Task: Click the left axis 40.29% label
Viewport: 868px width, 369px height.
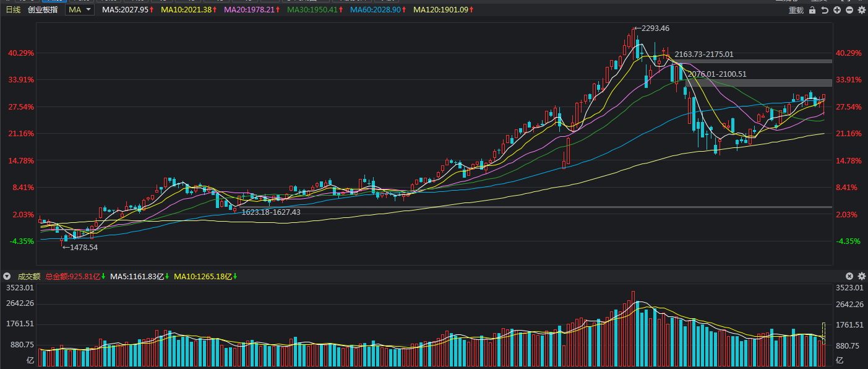Action: click(20, 53)
